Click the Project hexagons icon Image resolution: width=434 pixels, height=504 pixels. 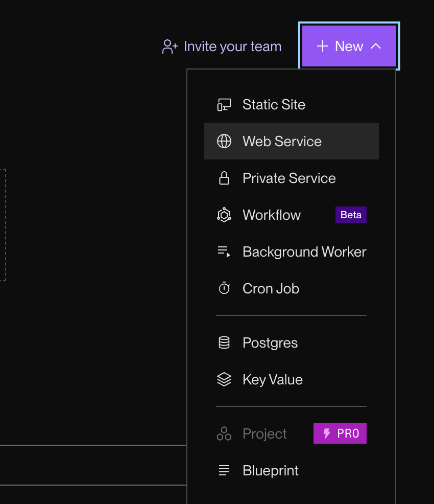[x=224, y=433]
